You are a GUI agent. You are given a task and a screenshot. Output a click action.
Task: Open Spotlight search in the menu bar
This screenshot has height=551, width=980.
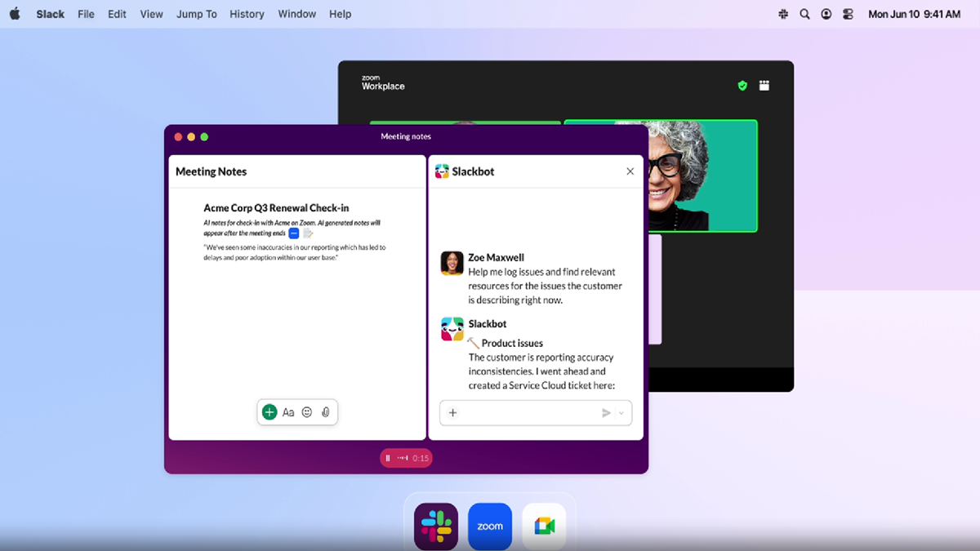click(x=804, y=14)
